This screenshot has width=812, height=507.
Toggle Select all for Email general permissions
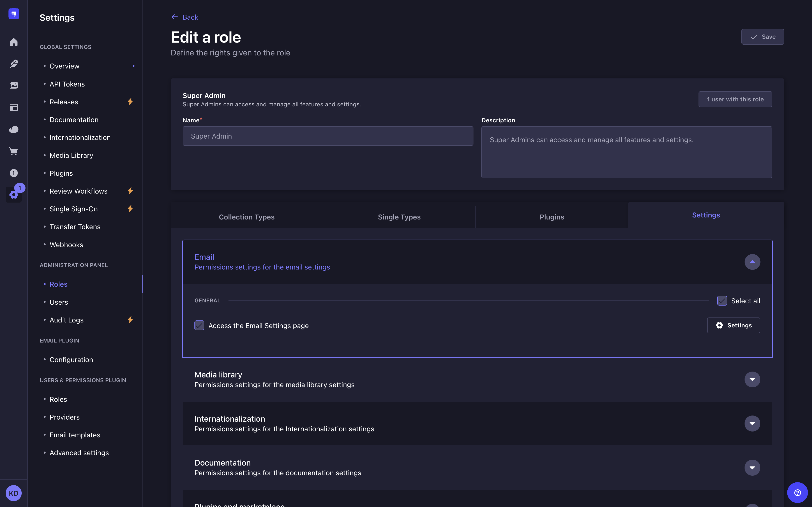[721, 300]
